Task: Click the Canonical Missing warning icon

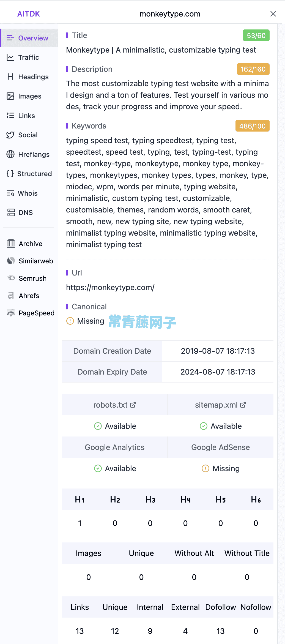Action: (x=70, y=321)
